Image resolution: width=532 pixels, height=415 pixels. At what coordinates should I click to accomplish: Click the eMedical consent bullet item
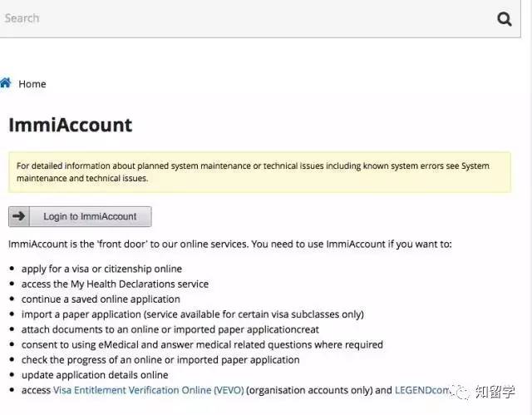[x=202, y=344]
